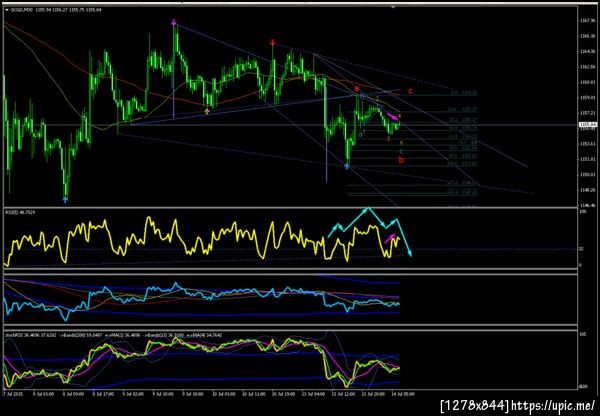Select the red down arrow above the second peak
600x416 pixels.
pos(272,42)
